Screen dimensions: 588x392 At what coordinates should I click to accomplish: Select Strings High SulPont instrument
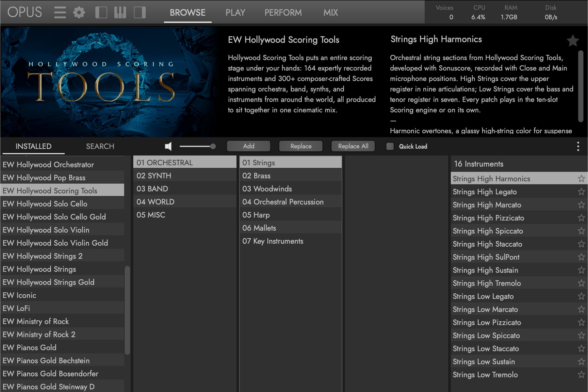[x=519, y=257]
